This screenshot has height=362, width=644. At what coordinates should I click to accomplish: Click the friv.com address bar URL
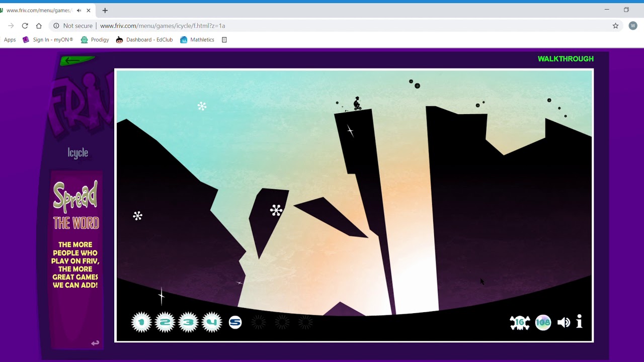pos(163,26)
